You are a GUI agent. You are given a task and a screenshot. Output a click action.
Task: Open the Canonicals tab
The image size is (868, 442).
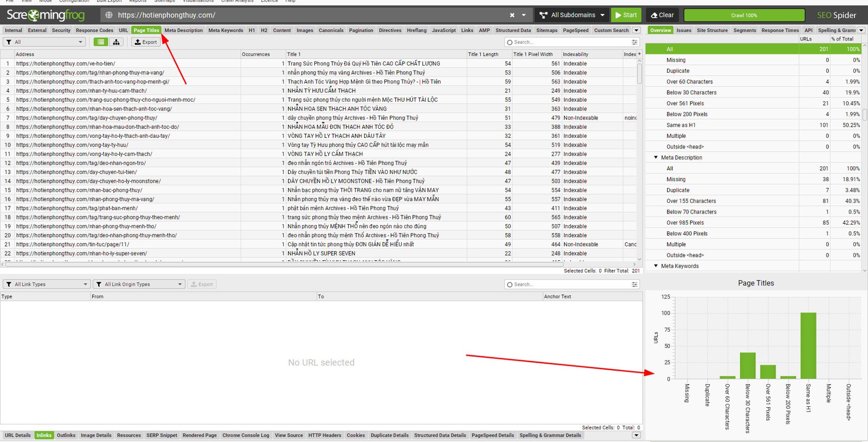[331, 30]
